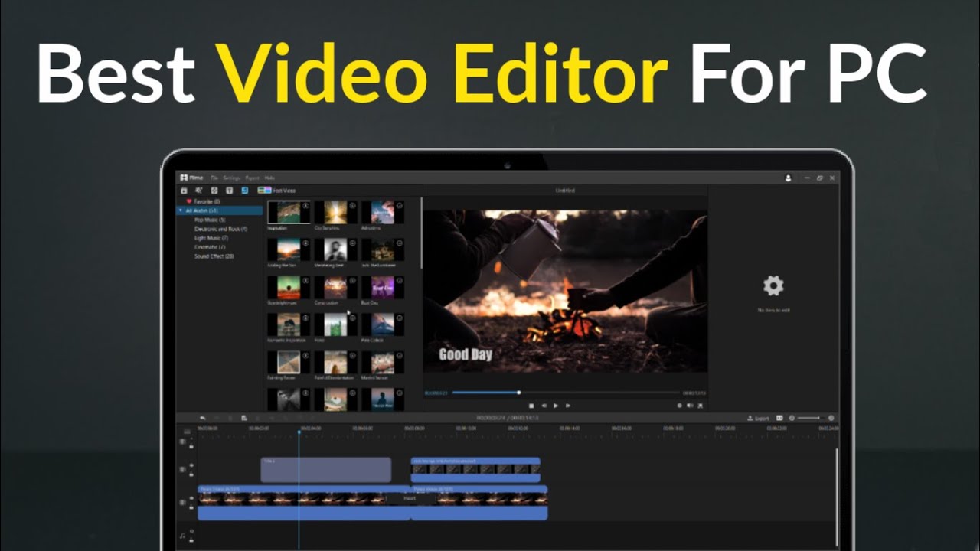This screenshot has width=980, height=551.
Task: Select the black-and-white portrait audio thumbnail
Action: tap(335, 249)
